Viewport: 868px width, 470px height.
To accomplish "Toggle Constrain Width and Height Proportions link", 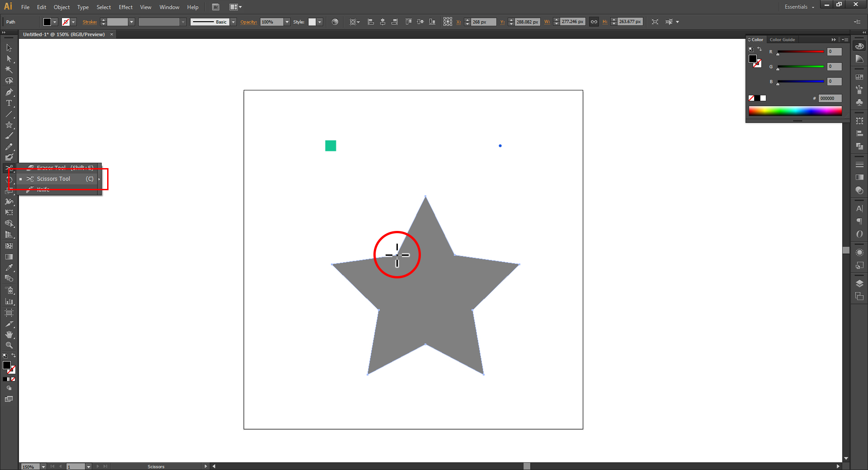I will pyautogui.click(x=594, y=22).
